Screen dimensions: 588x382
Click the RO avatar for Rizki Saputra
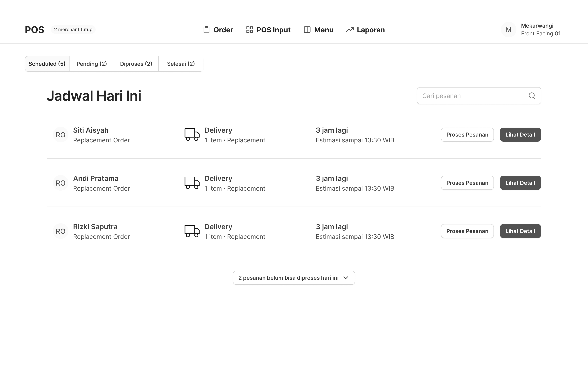coord(60,231)
